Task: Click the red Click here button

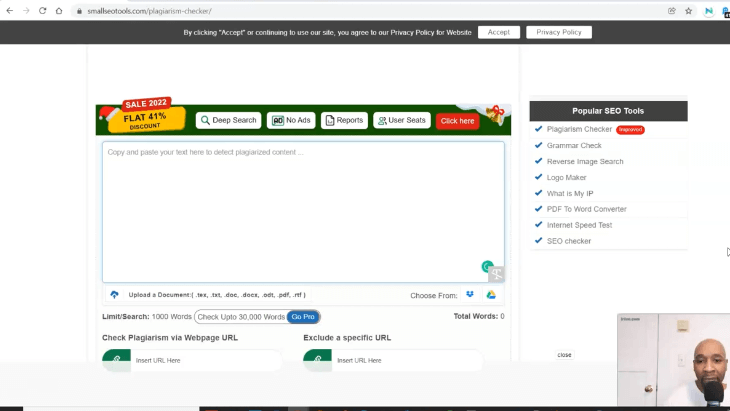Action: click(x=457, y=121)
